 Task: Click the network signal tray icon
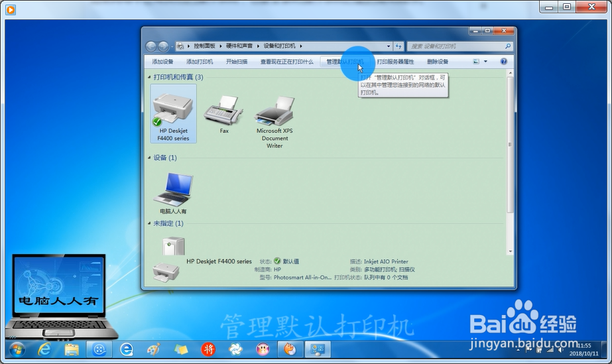pos(550,349)
